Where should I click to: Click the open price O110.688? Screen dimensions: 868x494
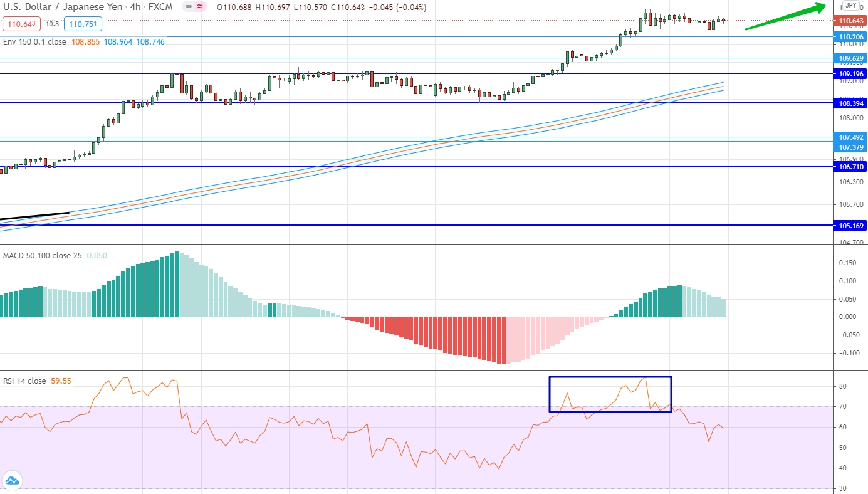click(235, 8)
